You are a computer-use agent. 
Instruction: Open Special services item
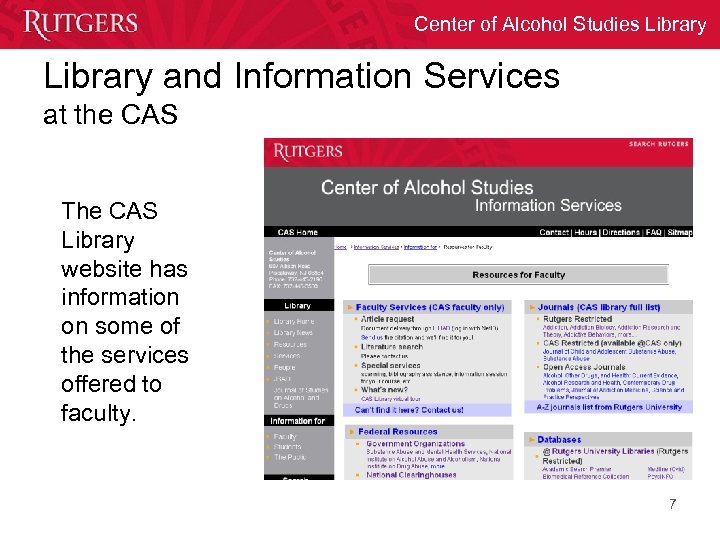pyautogui.click(x=390, y=366)
